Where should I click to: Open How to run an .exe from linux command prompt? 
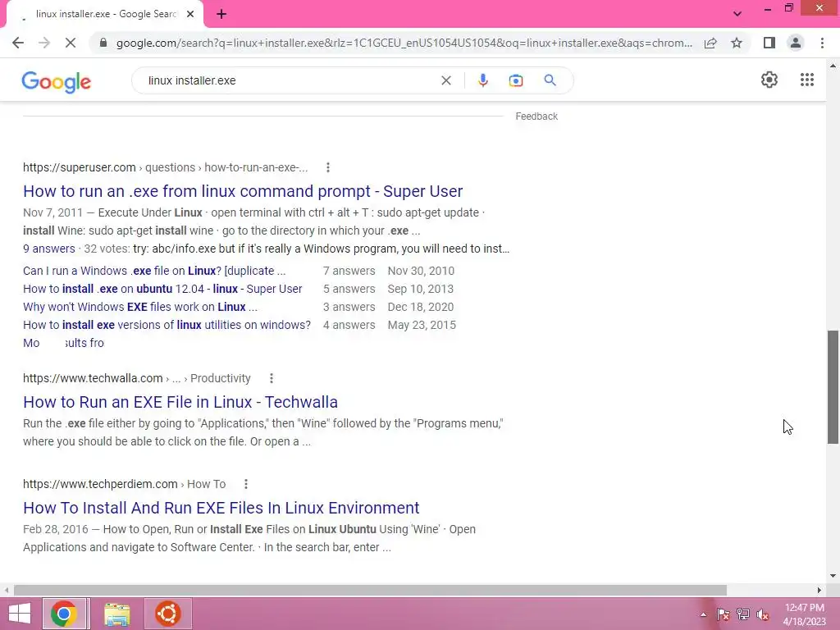click(x=243, y=191)
